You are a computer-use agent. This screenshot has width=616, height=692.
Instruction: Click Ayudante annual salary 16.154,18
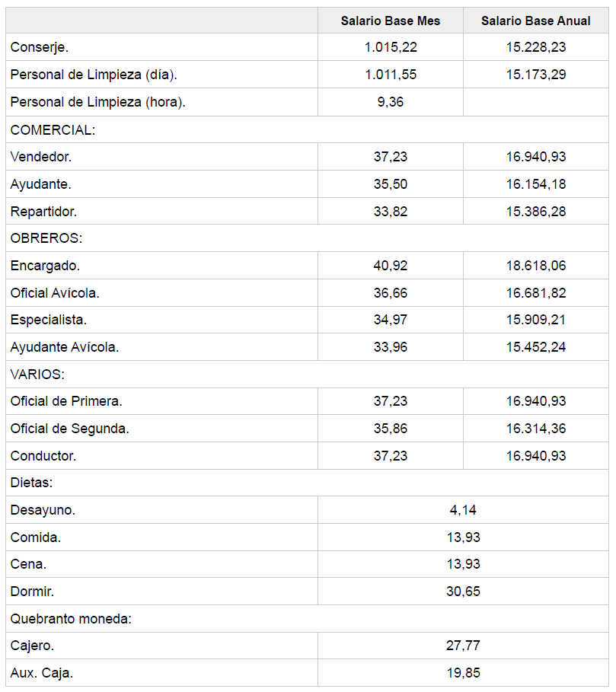click(x=535, y=184)
